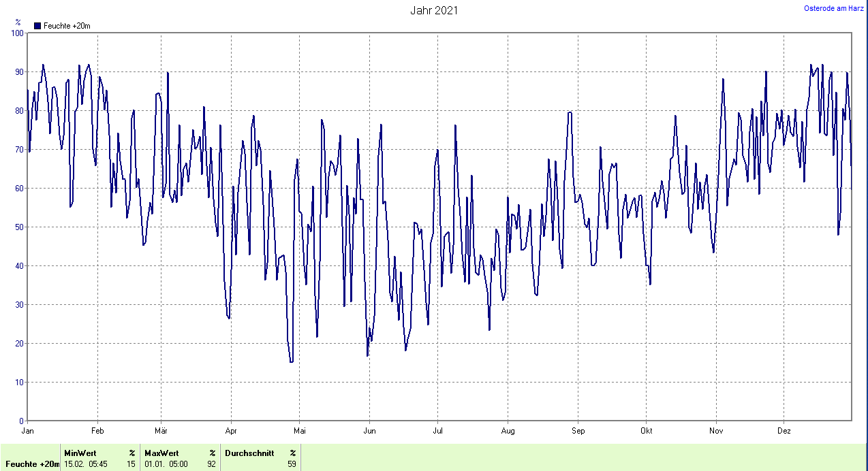Screen dimensions: 868x471
Task: Click the maximum timestamp 01.01. 05:00
Action: pos(167,464)
